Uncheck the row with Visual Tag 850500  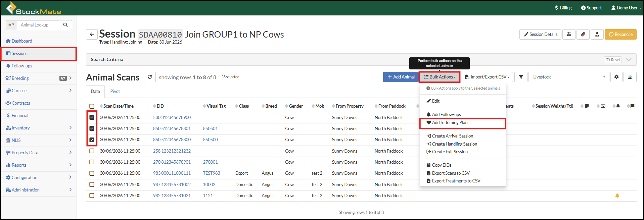click(x=92, y=140)
